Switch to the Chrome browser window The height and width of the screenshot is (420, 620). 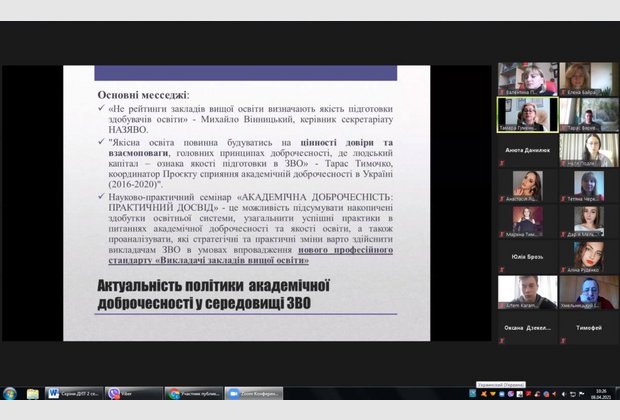click(x=192, y=393)
